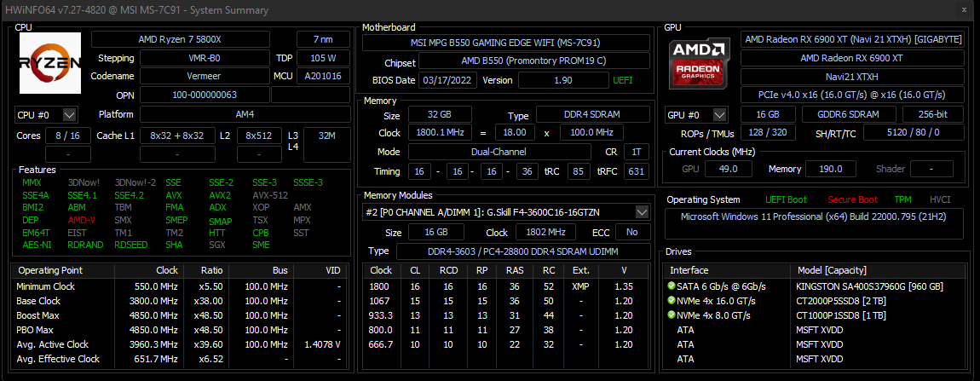This screenshot has width=980, height=381.
Task: Click the tRFC value 631
Action: [x=635, y=171]
